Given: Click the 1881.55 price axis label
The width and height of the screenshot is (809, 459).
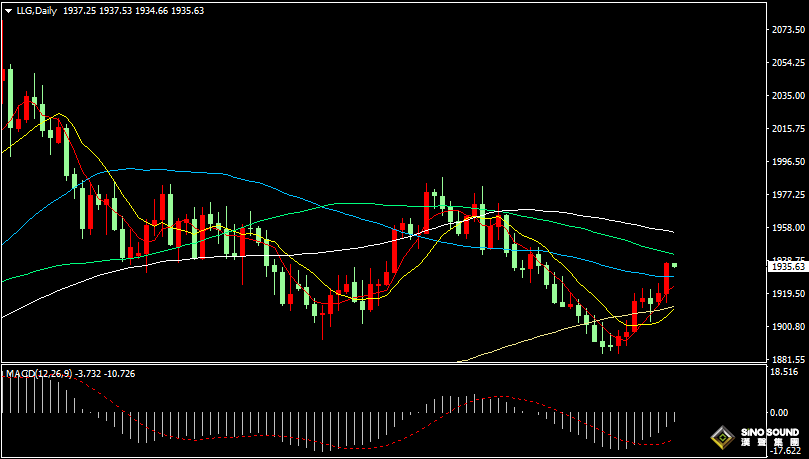Looking at the screenshot, I should click(x=787, y=359).
